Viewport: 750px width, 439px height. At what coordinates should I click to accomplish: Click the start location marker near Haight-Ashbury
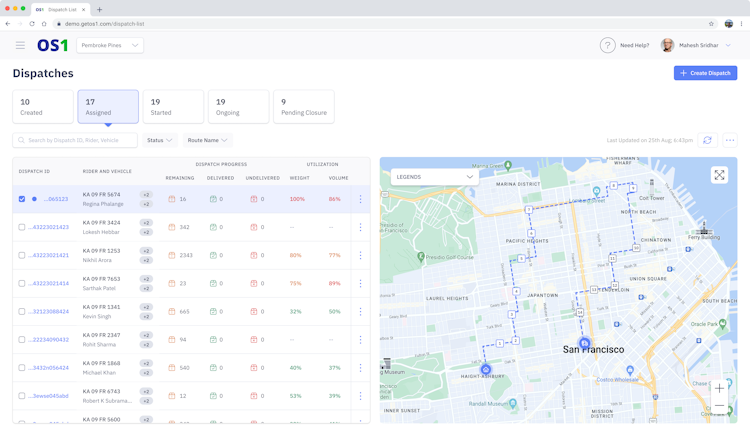[486, 369]
